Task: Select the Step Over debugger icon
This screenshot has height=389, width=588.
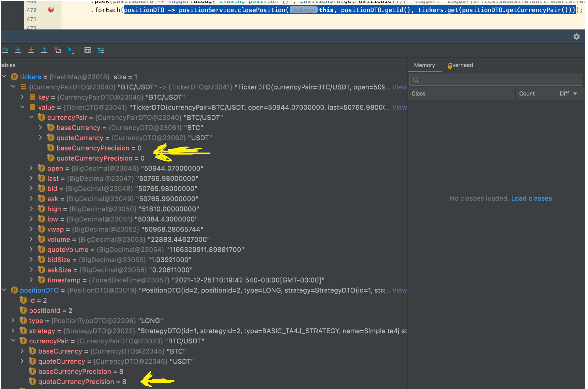Action: coord(5,50)
